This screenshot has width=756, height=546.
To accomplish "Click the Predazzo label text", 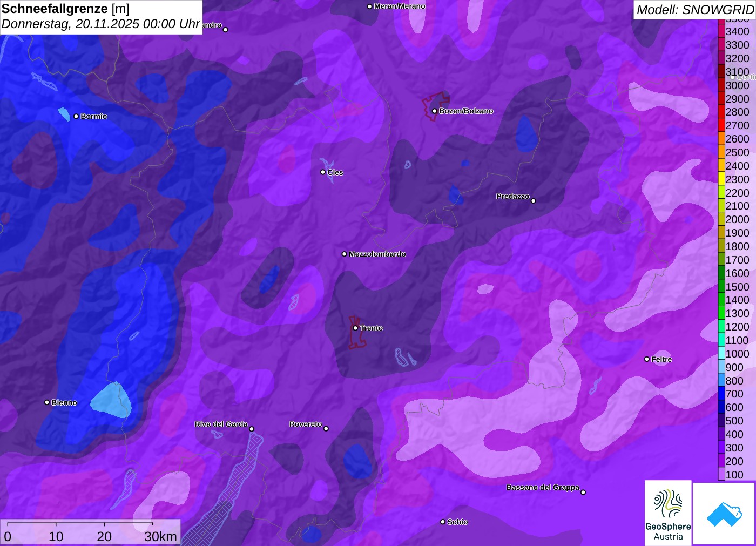I will (x=513, y=196).
